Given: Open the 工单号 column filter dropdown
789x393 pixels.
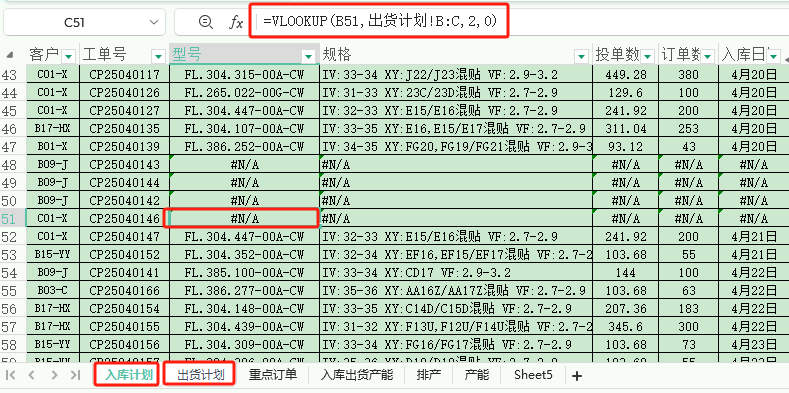Looking at the screenshot, I should coord(160,55).
